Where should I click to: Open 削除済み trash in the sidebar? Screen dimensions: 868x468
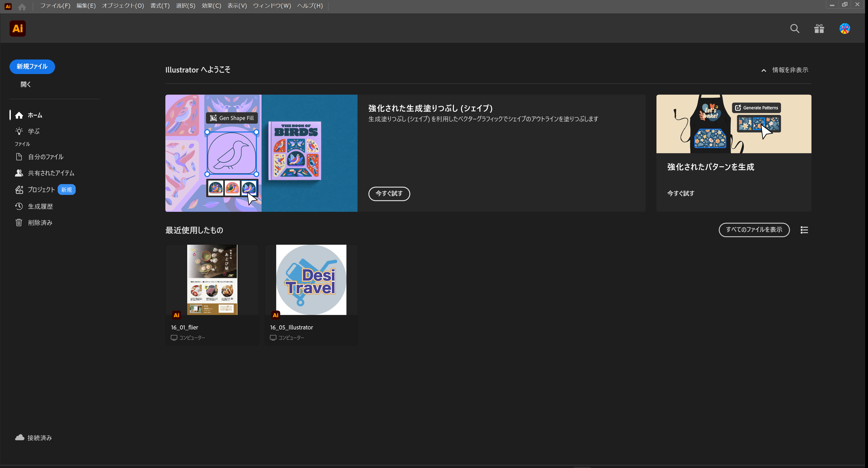pyautogui.click(x=40, y=223)
